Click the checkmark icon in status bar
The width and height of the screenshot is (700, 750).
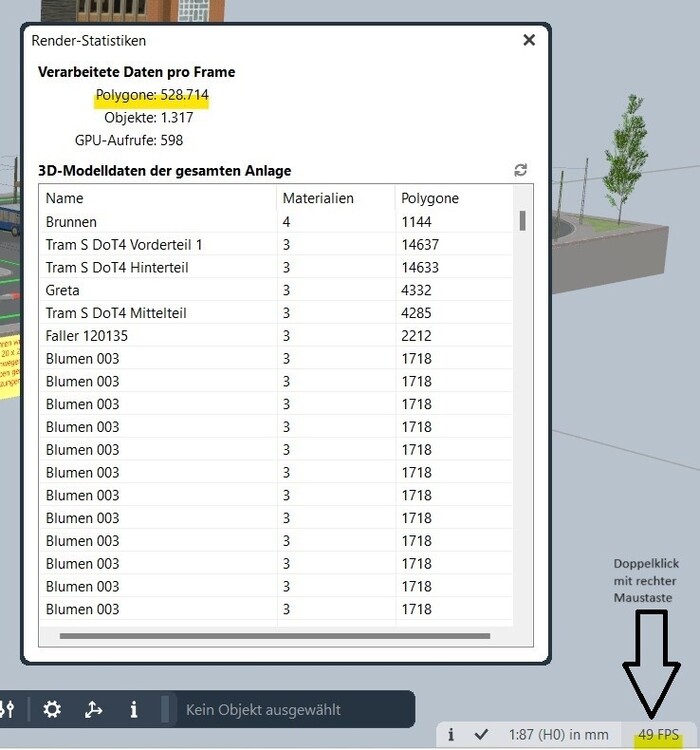[x=481, y=735]
